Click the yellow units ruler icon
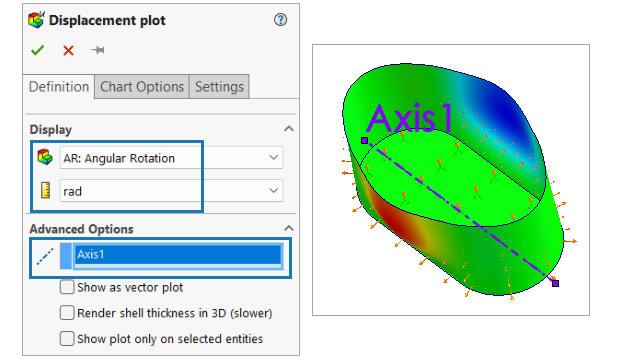 click(45, 191)
